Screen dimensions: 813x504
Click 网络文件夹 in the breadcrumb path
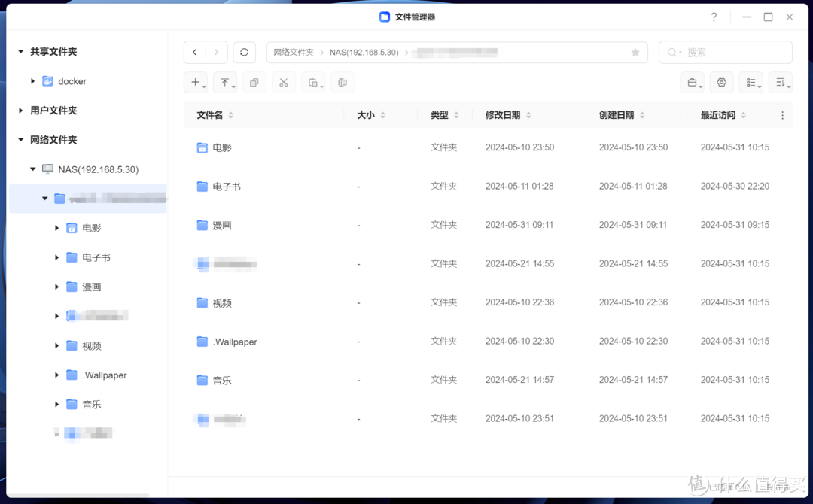click(x=293, y=52)
